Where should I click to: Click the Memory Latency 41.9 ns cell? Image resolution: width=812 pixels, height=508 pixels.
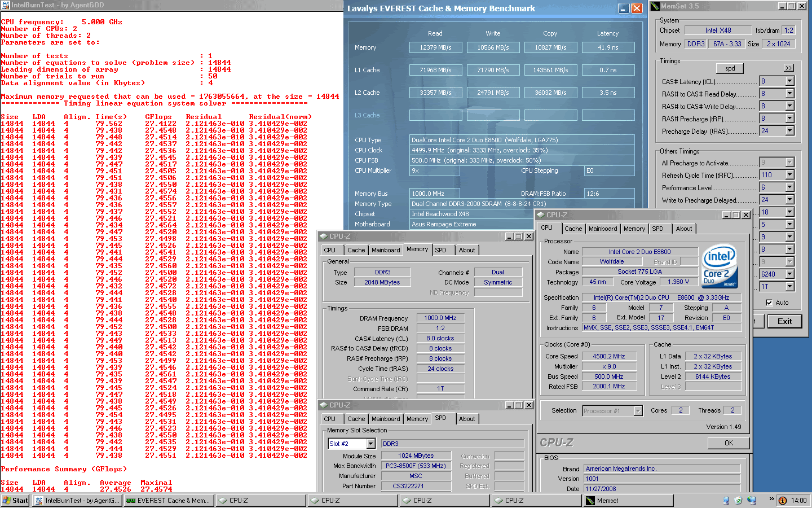608,47
